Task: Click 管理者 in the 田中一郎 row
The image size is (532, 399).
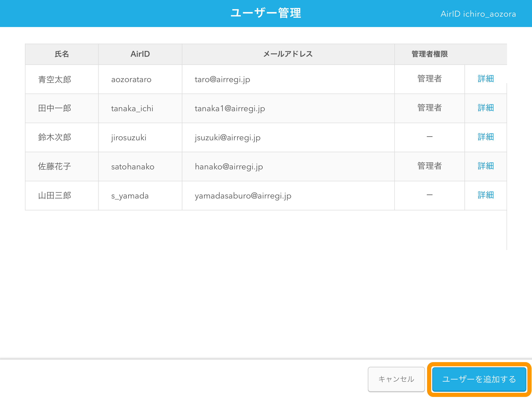Action: [429, 108]
